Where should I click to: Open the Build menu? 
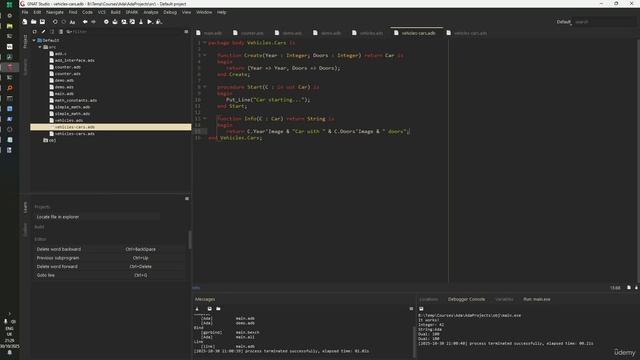click(116, 12)
